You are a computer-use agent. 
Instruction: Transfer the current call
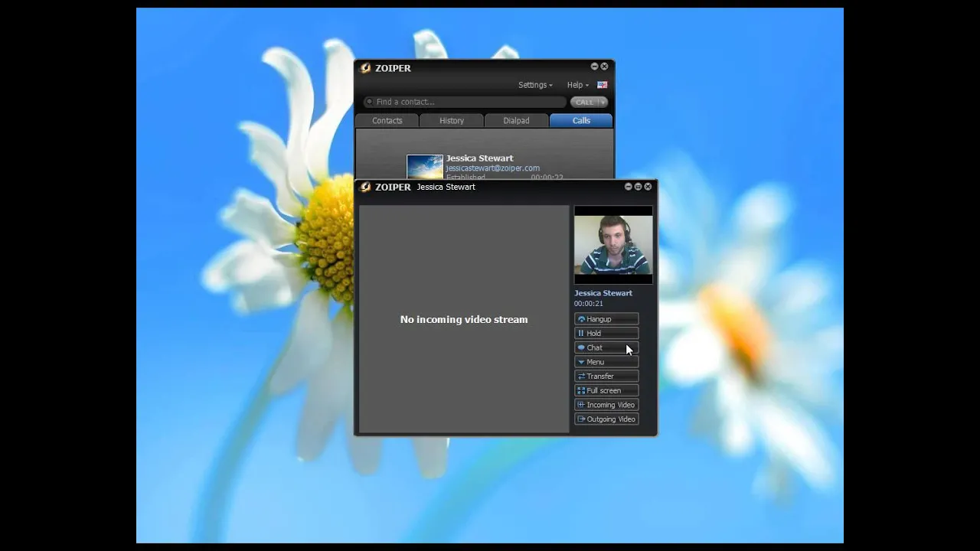coord(606,377)
